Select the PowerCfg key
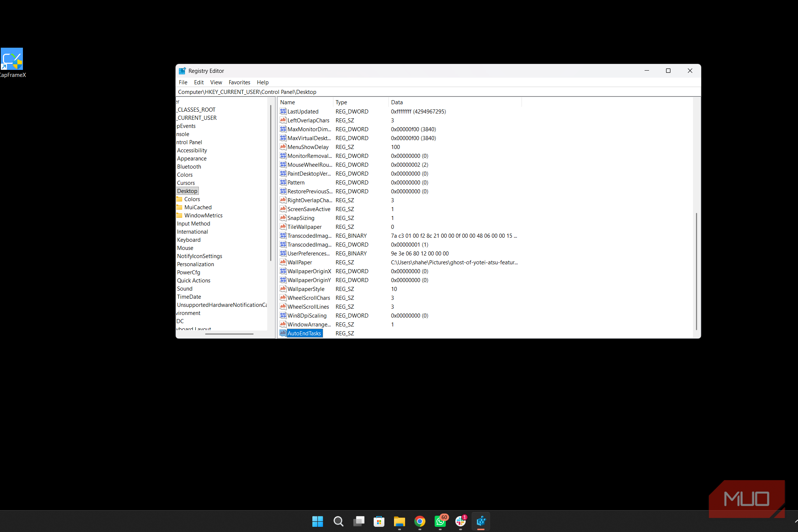 point(189,272)
